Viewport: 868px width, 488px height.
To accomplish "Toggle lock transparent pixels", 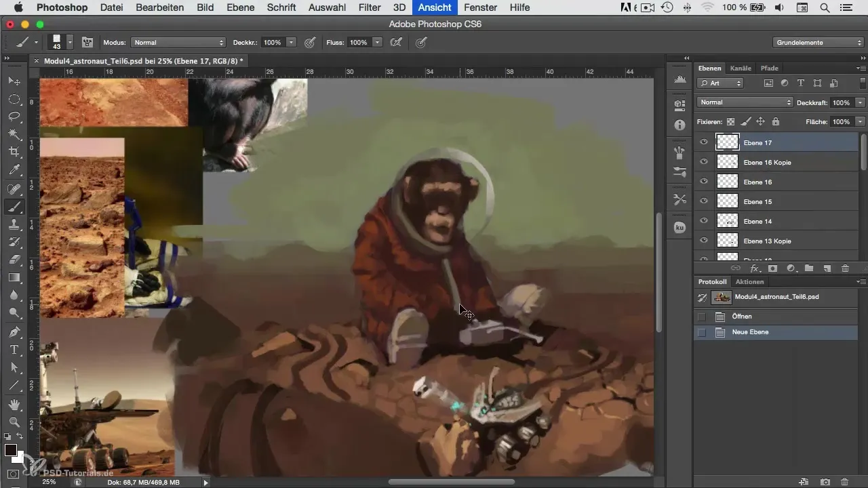I will coord(730,122).
